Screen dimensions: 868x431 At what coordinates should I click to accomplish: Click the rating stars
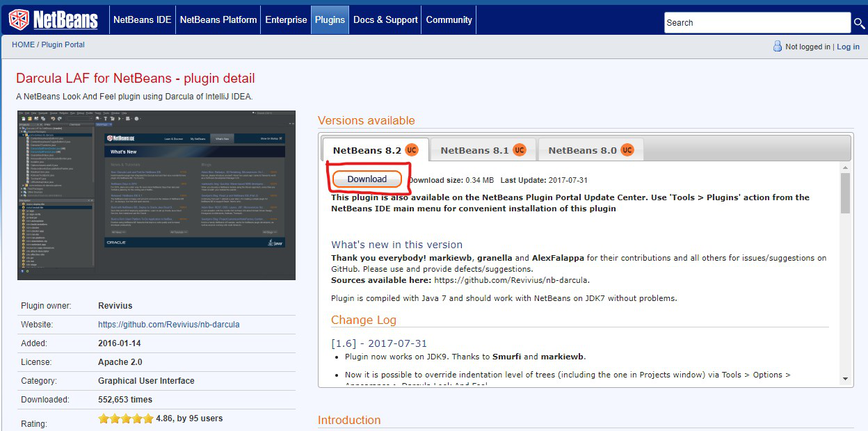126,418
